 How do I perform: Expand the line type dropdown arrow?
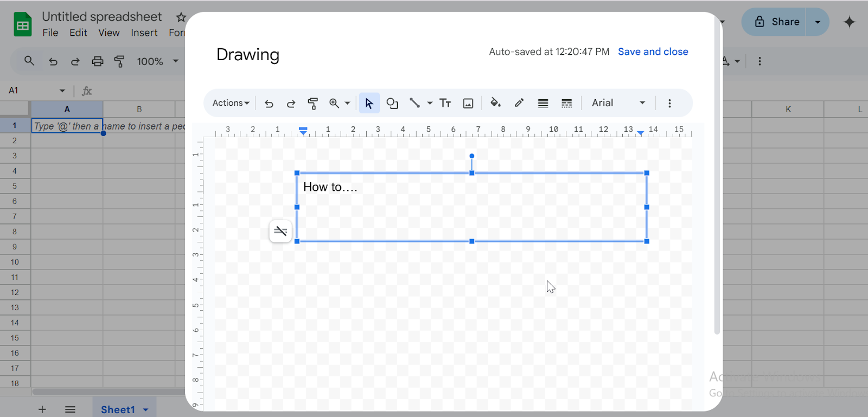(x=430, y=103)
